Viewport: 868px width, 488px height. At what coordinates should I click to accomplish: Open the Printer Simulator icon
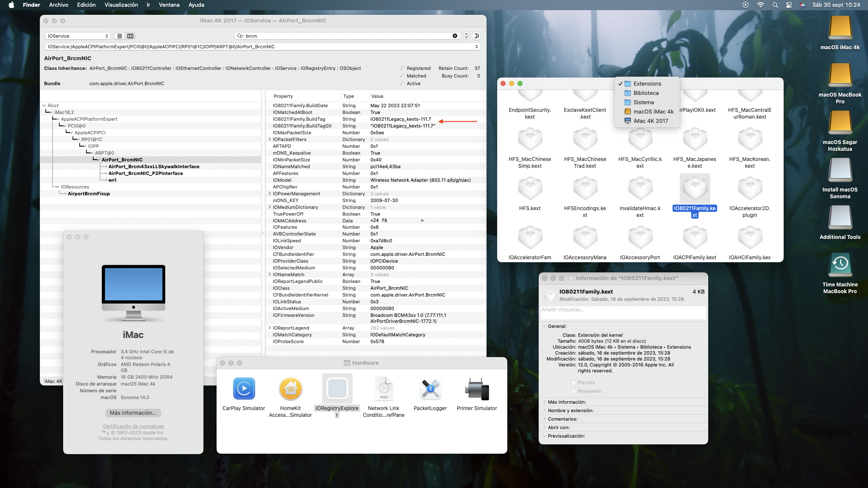477,389
